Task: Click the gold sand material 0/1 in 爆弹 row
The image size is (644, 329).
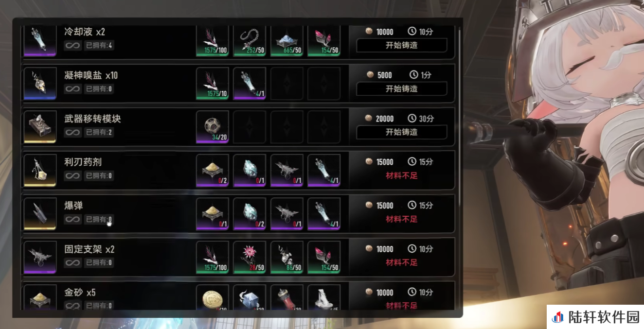Action: tap(213, 214)
